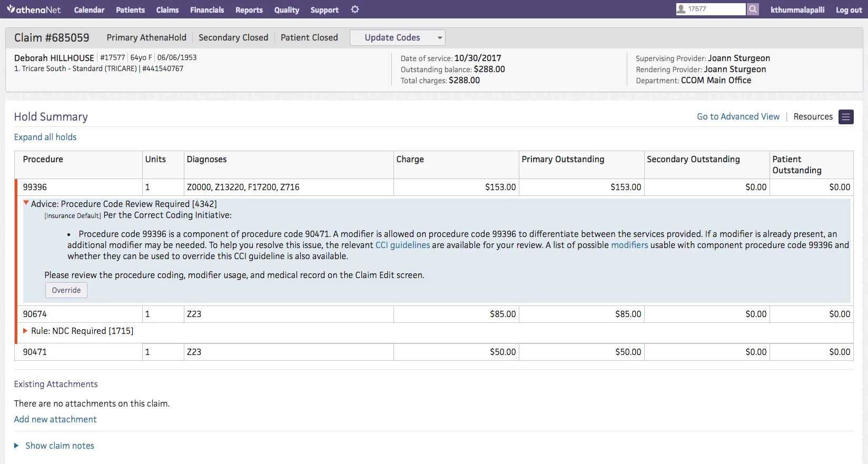This screenshot has height=464, width=868.
Task: Collapse the Procedure Code Review Required advice
Action: coord(26,203)
